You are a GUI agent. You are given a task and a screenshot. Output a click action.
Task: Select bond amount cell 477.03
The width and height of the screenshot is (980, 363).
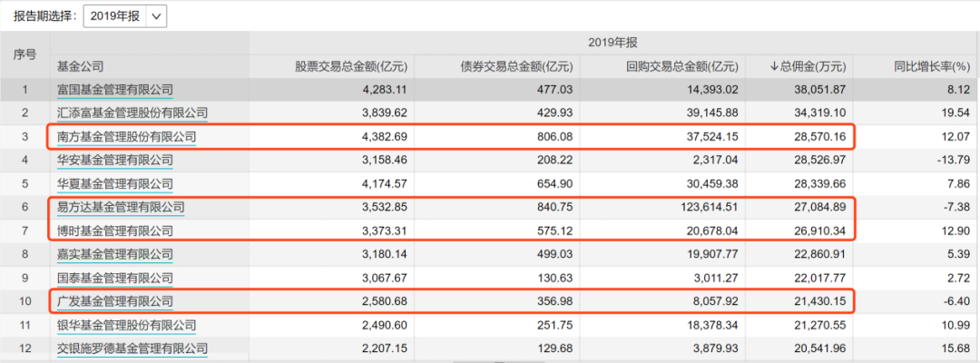556,89
